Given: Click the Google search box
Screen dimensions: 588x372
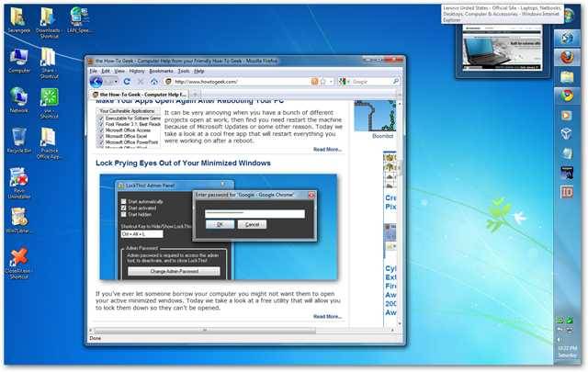Looking at the screenshot, I should point(371,82).
